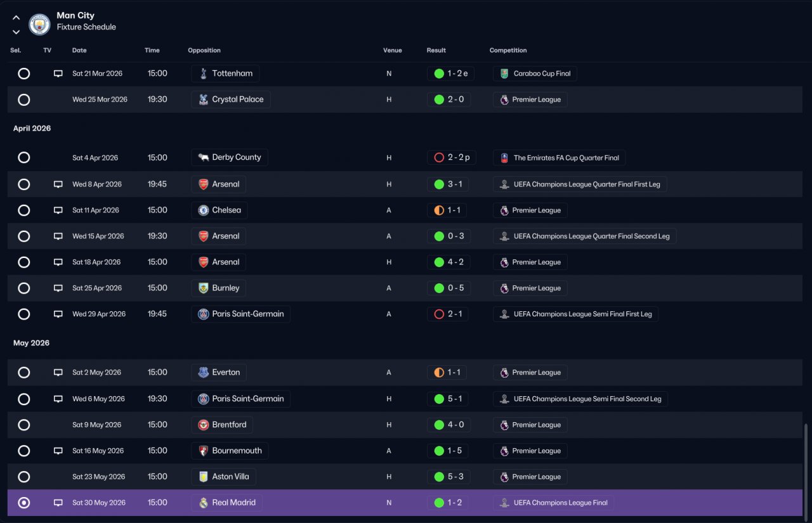Click the Real Madrid crest icon
This screenshot has width=812, height=523.
tap(203, 503)
